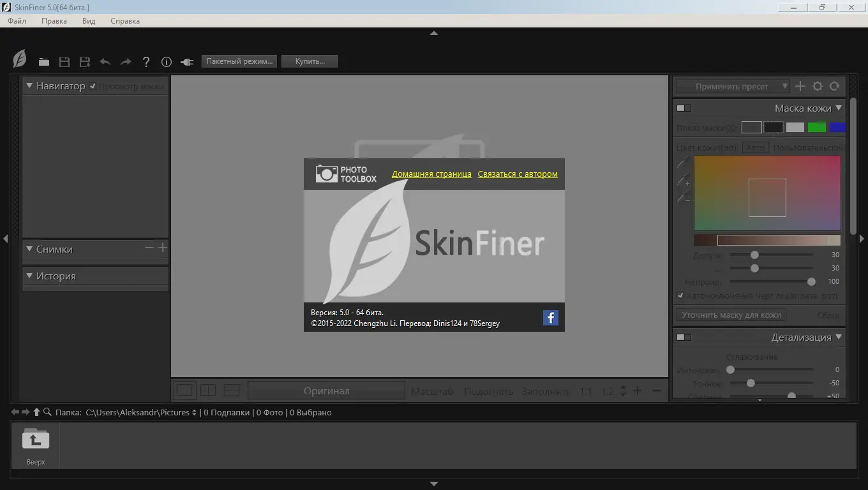The image size is (868, 490).
Task: Navigate forward in the folder browser
Action: pos(26,412)
